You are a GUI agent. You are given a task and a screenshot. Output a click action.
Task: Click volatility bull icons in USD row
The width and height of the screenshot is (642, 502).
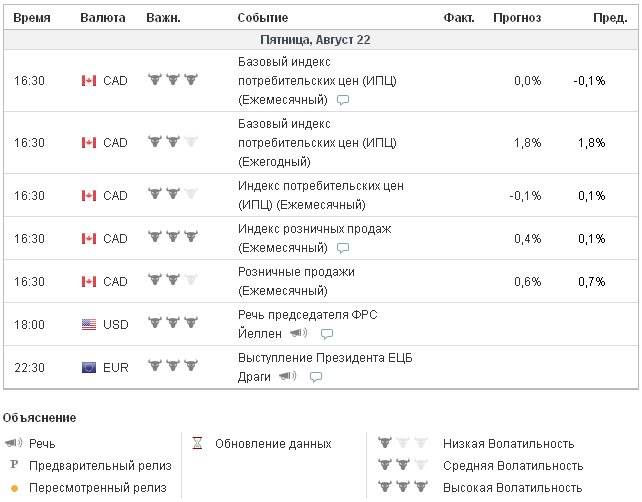point(172,323)
